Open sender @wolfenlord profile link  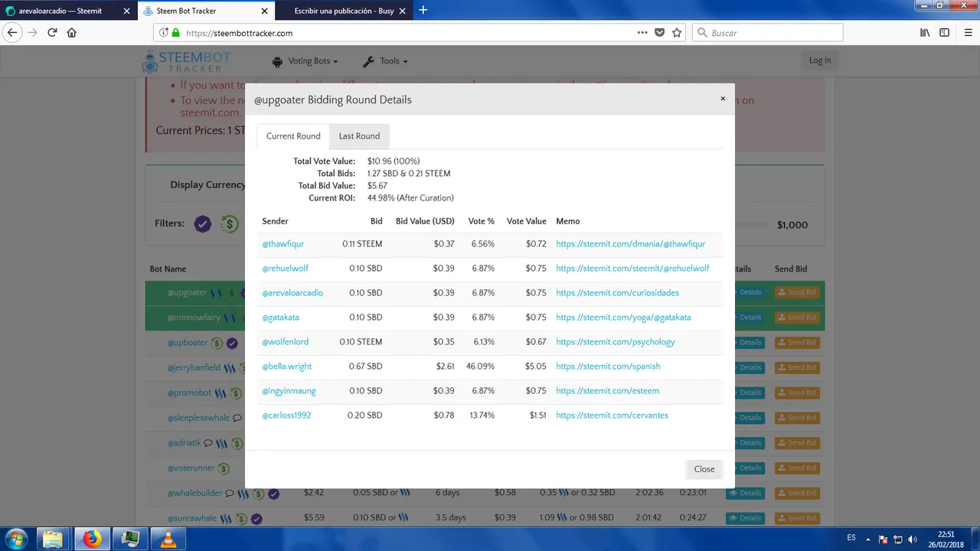[285, 342]
